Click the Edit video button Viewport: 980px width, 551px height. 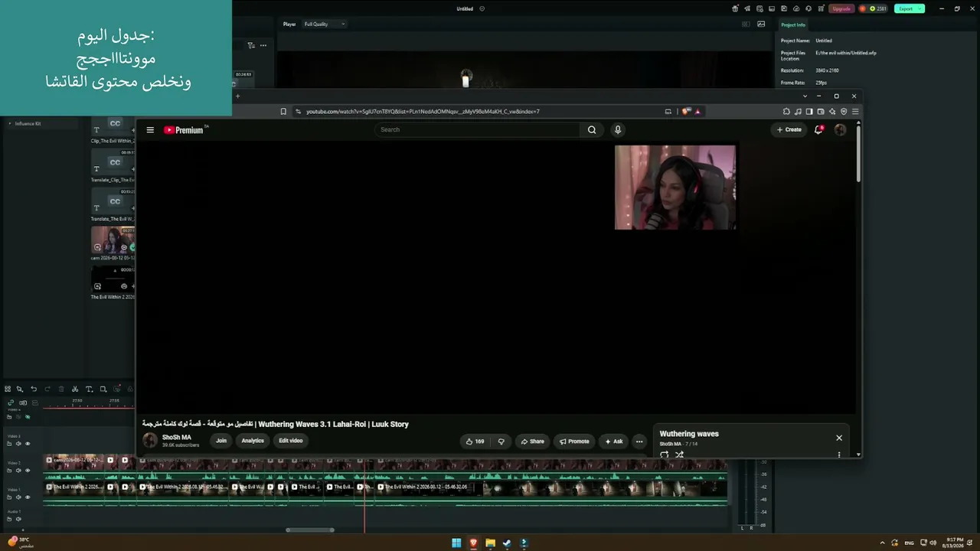coord(291,441)
